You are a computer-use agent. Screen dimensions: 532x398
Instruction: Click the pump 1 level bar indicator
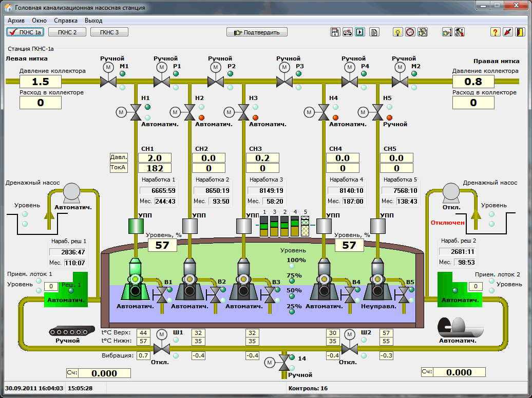264,226
